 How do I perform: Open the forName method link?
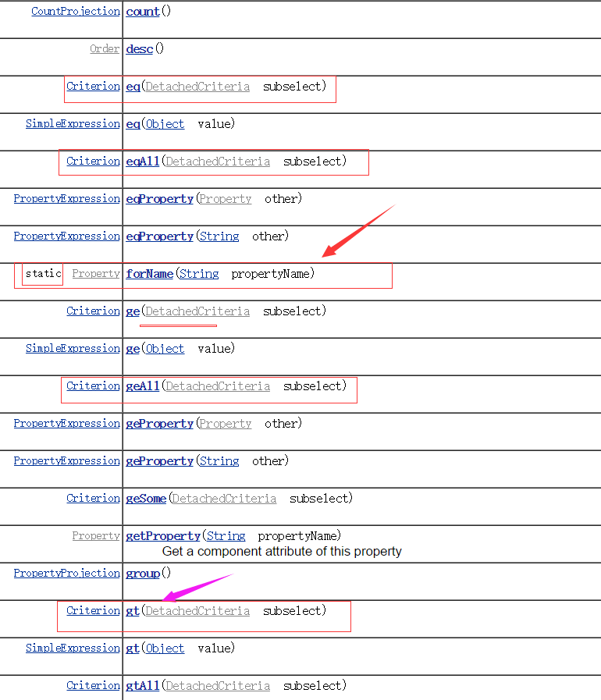(150, 274)
